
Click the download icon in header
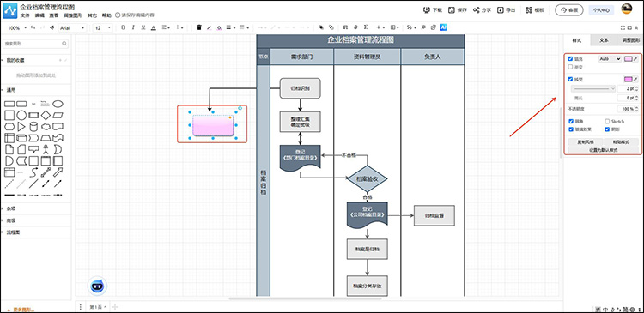pos(427,9)
